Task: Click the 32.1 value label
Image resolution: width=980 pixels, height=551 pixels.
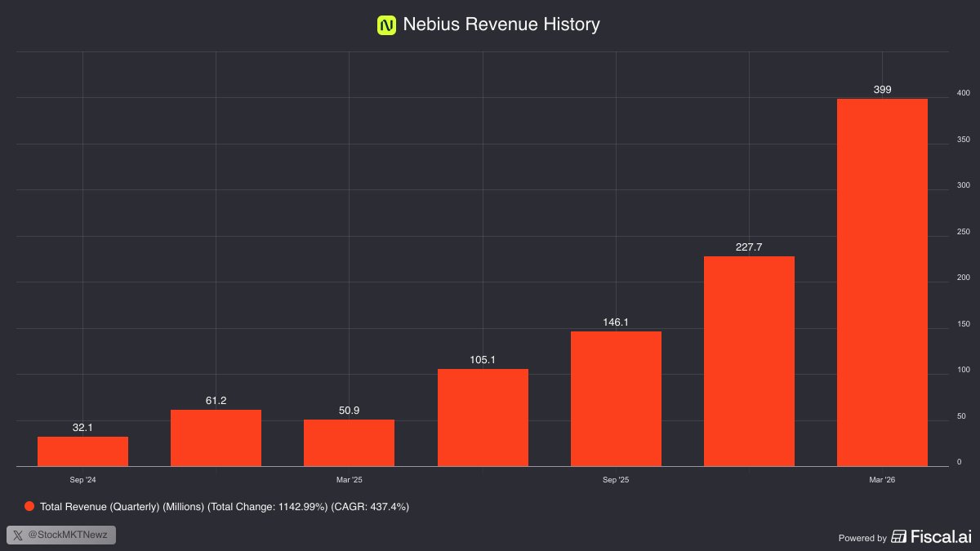Action: 82,427
